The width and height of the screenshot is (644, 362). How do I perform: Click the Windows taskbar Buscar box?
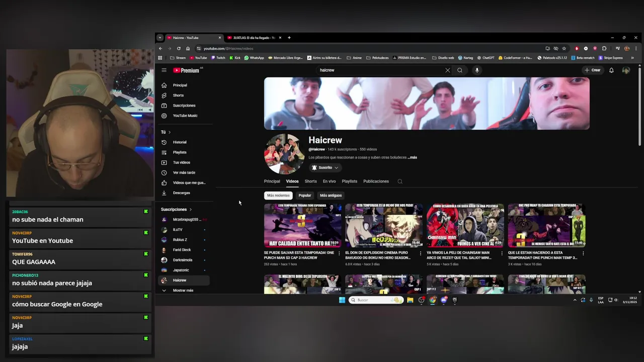376,300
